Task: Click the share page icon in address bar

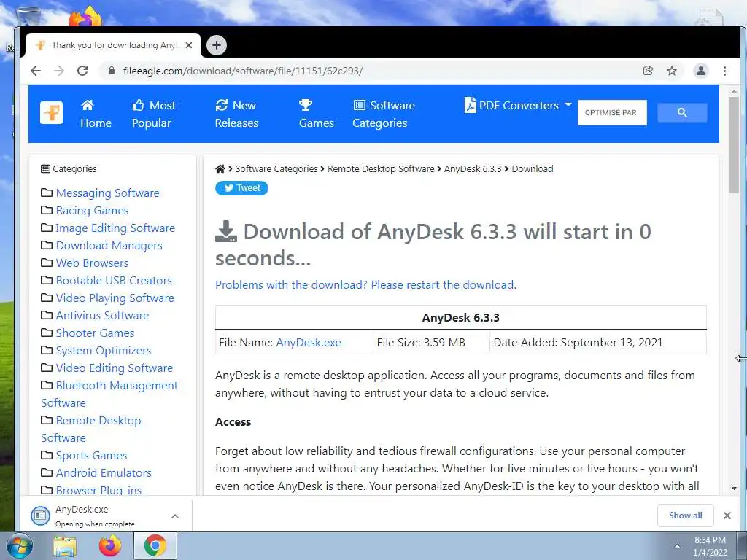Action: [648, 71]
